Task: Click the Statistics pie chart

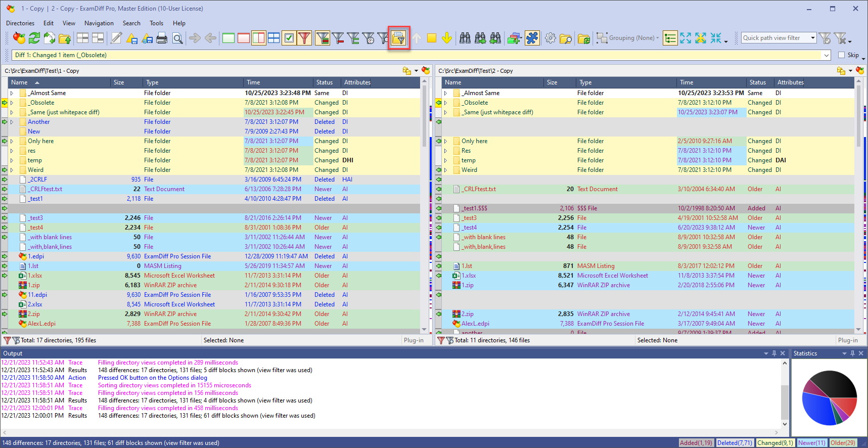Action: (x=830, y=397)
